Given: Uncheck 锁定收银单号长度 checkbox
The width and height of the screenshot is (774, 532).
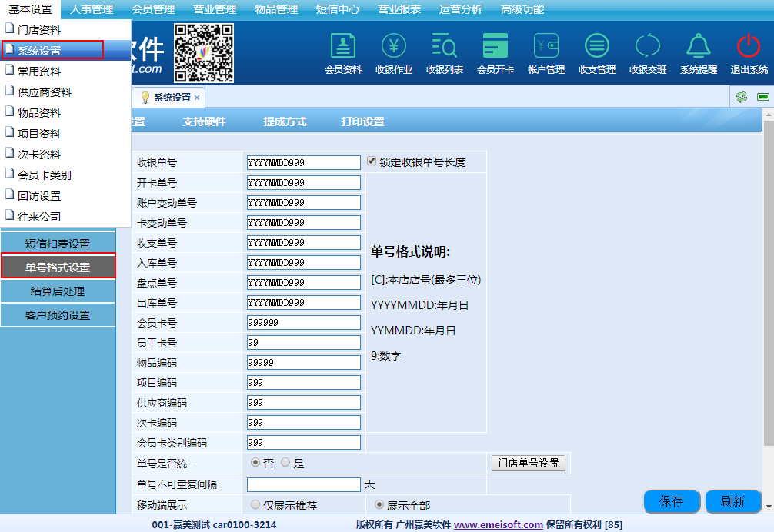Looking at the screenshot, I should [x=372, y=162].
